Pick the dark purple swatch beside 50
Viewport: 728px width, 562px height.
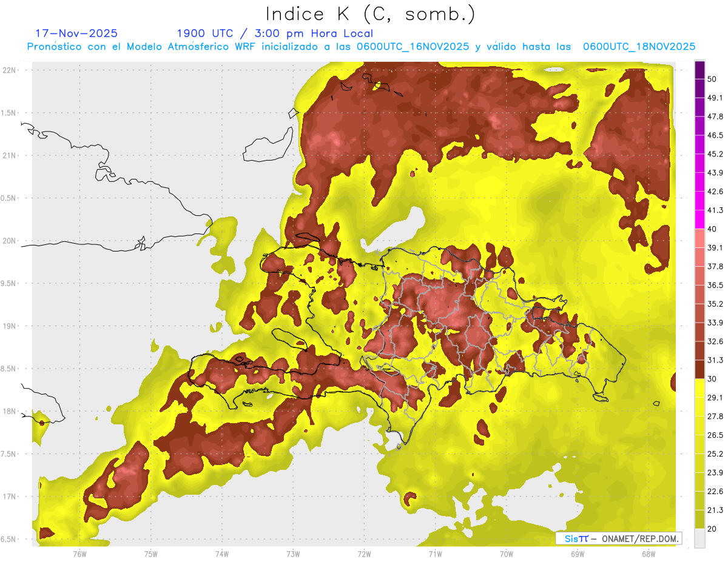tap(700, 70)
